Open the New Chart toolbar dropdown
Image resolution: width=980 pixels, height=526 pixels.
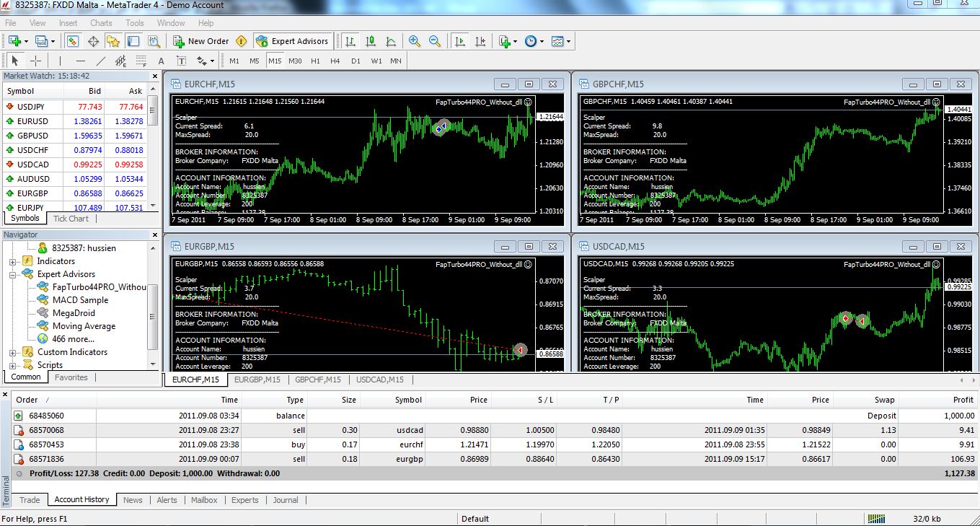17,41
